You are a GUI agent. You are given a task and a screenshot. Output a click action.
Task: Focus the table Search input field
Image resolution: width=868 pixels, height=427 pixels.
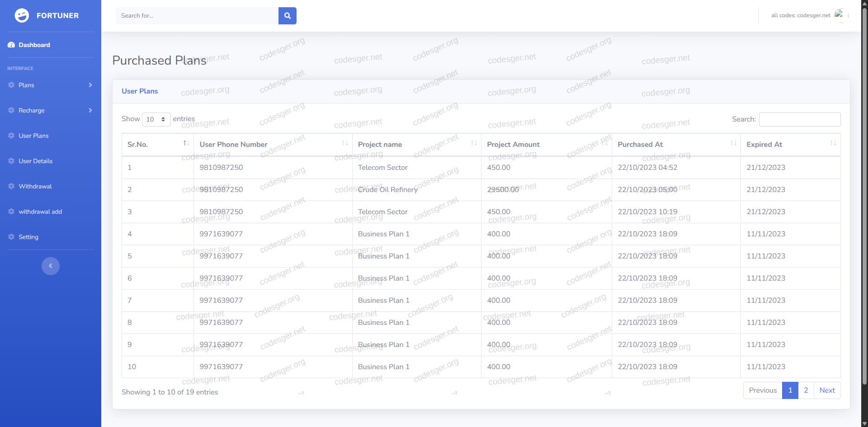pyautogui.click(x=799, y=119)
